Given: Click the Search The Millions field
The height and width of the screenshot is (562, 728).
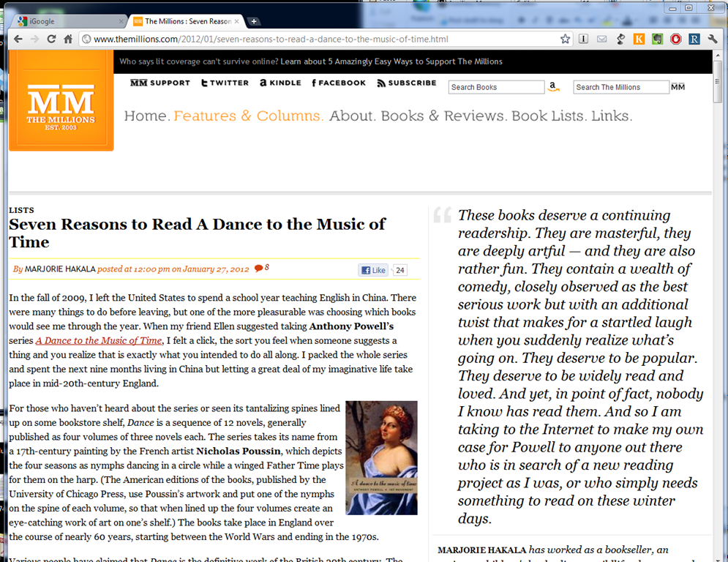Looking at the screenshot, I should 620,87.
